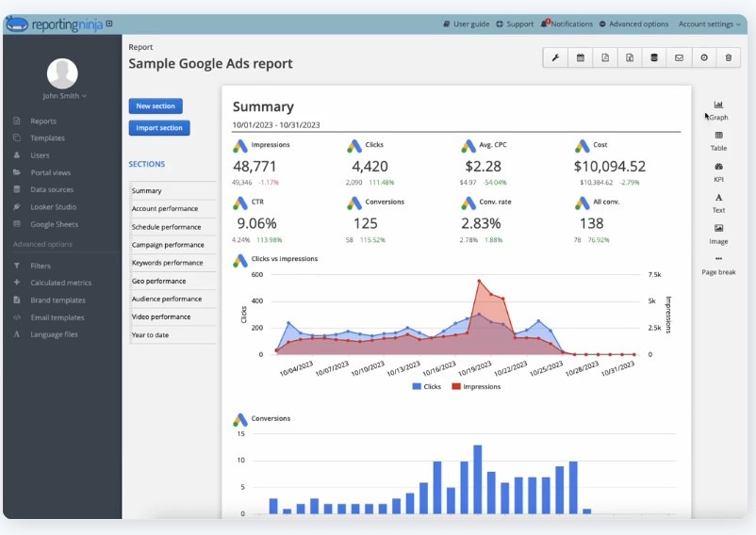Delete report trash icon
Image resolution: width=756 pixels, height=535 pixels.
tap(729, 57)
